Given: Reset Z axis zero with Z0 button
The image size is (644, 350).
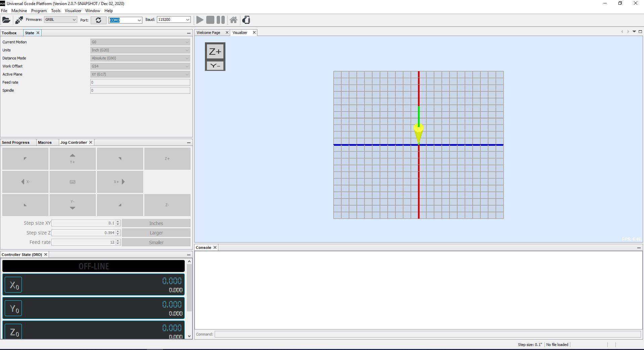Looking at the screenshot, I should [13, 332].
